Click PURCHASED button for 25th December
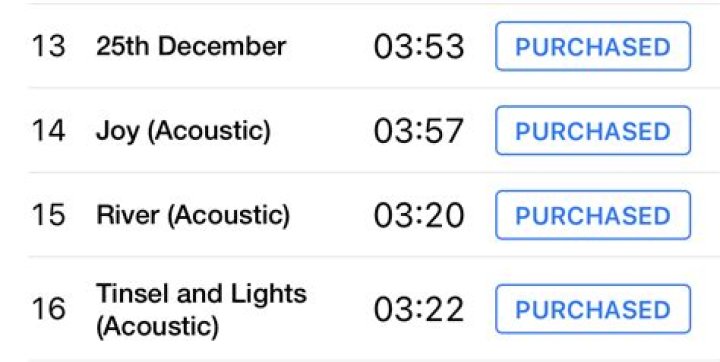Image resolution: width=720 pixels, height=362 pixels. tap(593, 46)
